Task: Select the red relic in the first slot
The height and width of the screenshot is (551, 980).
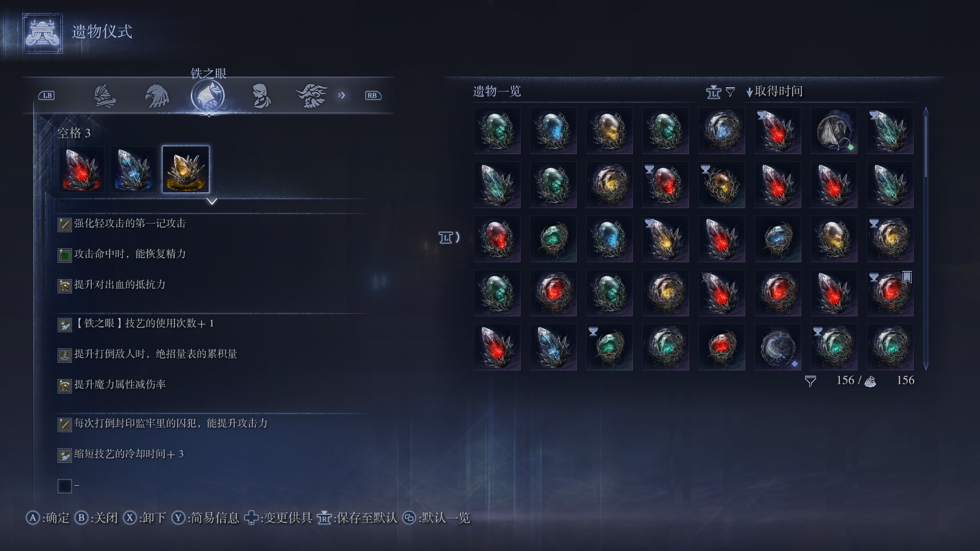Action: [82, 169]
